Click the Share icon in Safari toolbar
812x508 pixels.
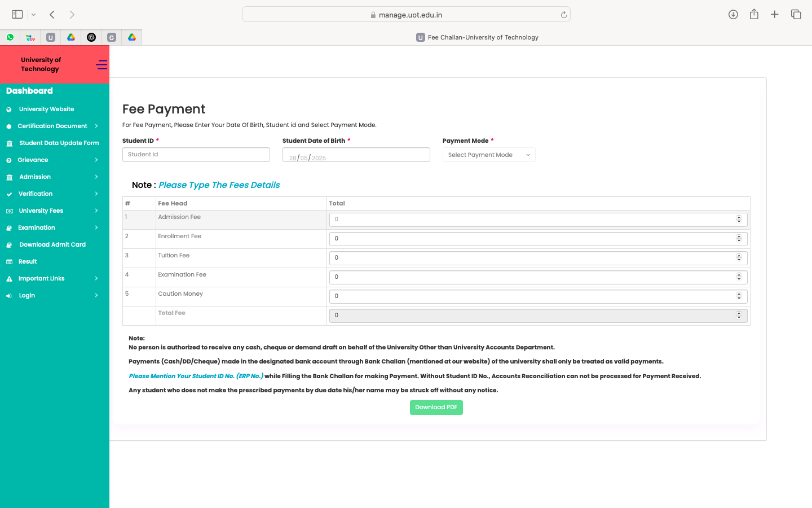tap(754, 15)
